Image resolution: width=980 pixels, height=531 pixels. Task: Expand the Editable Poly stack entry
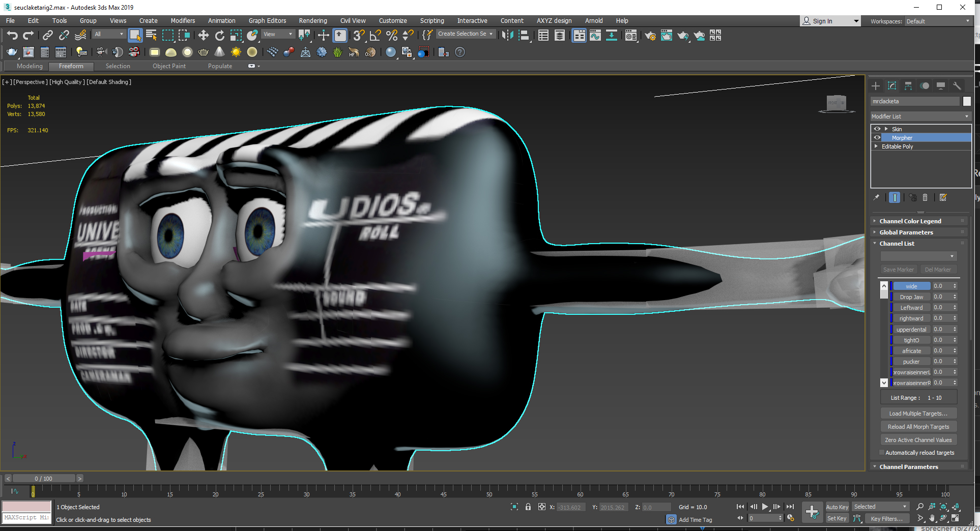point(876,146)
